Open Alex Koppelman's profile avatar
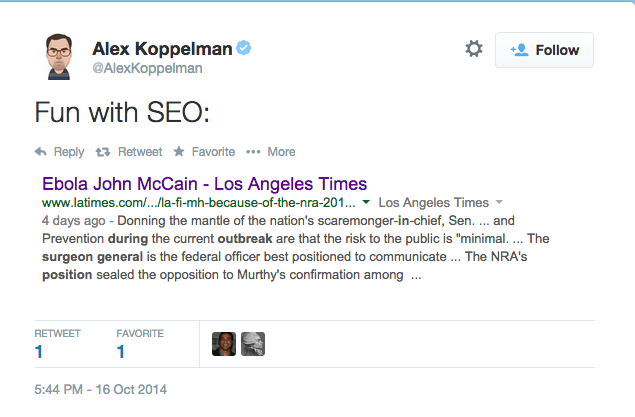The height and width of the screenshot is (417, 635). pyautogui.click(x=61, y=57)
